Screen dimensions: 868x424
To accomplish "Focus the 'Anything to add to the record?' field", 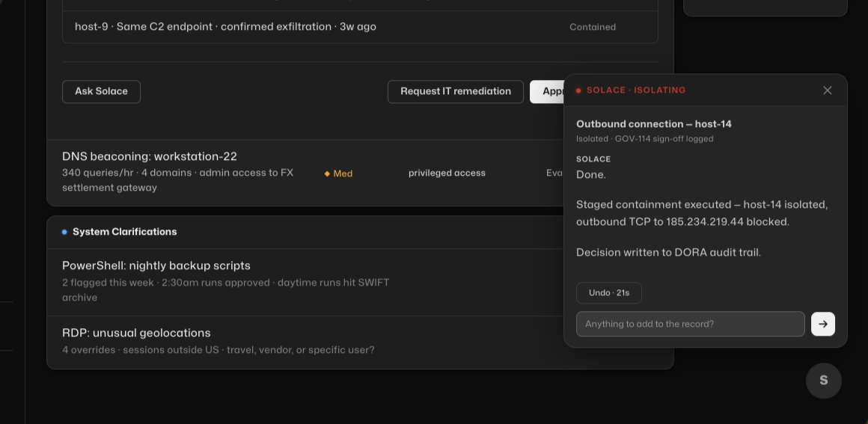I will tap(691, 324).
